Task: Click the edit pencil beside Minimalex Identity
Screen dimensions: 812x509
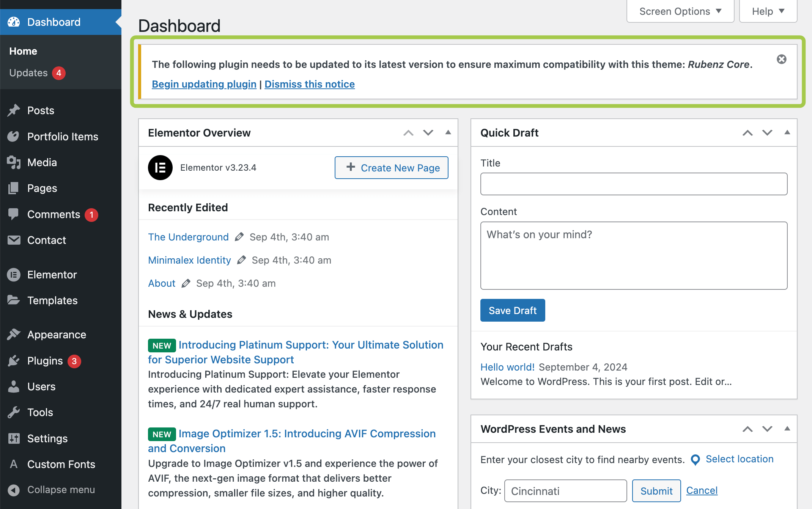Action: [x=241, y=260]
